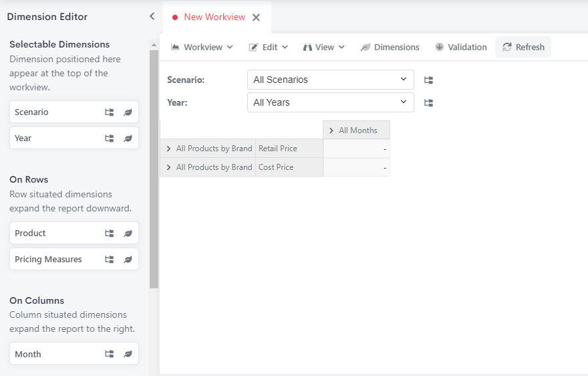Open hierarchy icon on Year dimension card
Screen dimensions: 588x376
[x=109, y=138]
